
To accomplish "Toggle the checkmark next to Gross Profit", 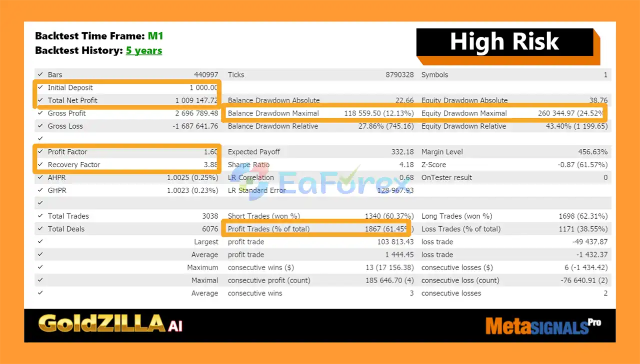I will (x=40, y=113).
